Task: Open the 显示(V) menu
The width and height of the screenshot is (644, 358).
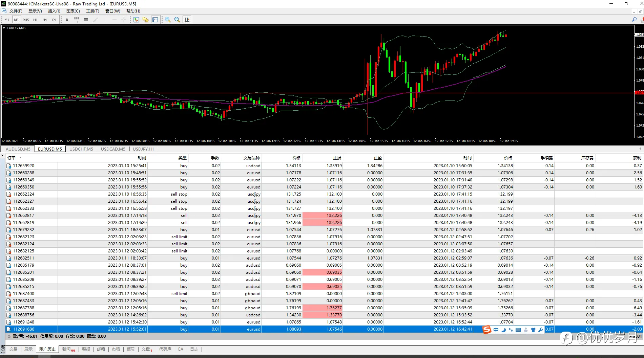Action: (35, 11)
